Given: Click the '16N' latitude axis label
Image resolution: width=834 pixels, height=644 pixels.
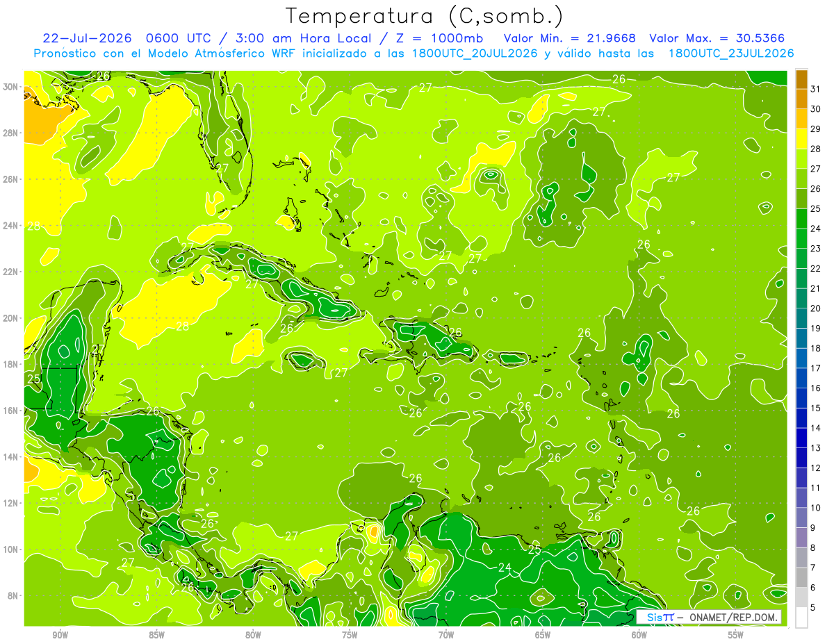Looking at the screenshot, I should click(x=11, y=411).
